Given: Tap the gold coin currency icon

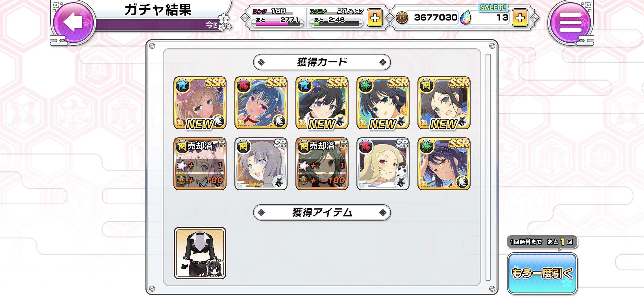Looking at the screenshot, I should point(402,18).
